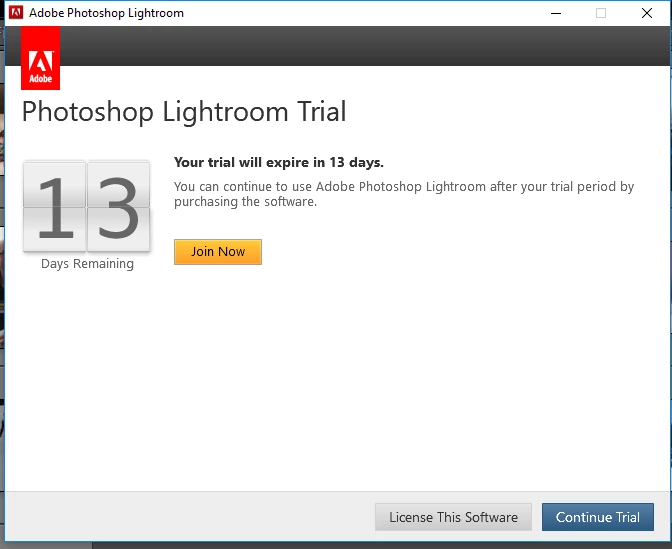Choose Continue Trial
Image resolution: width=672 pixels, height=549 pixels.
[x=598, y=517]
